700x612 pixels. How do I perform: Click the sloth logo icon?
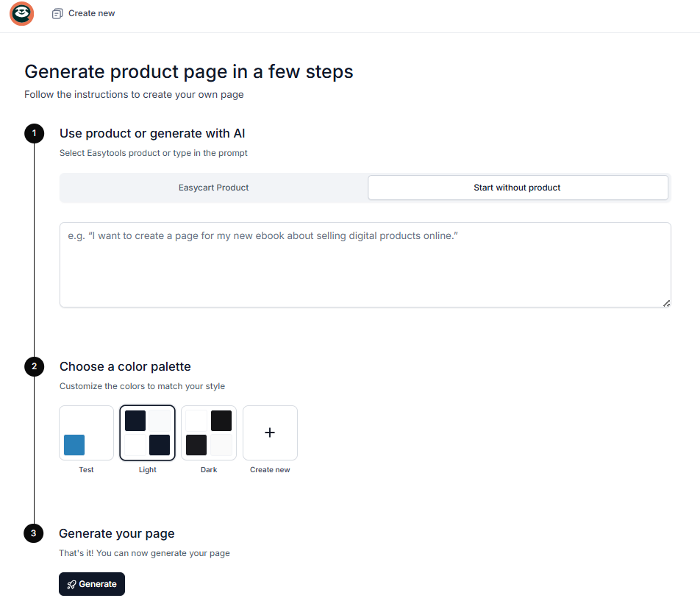(22, 13)
